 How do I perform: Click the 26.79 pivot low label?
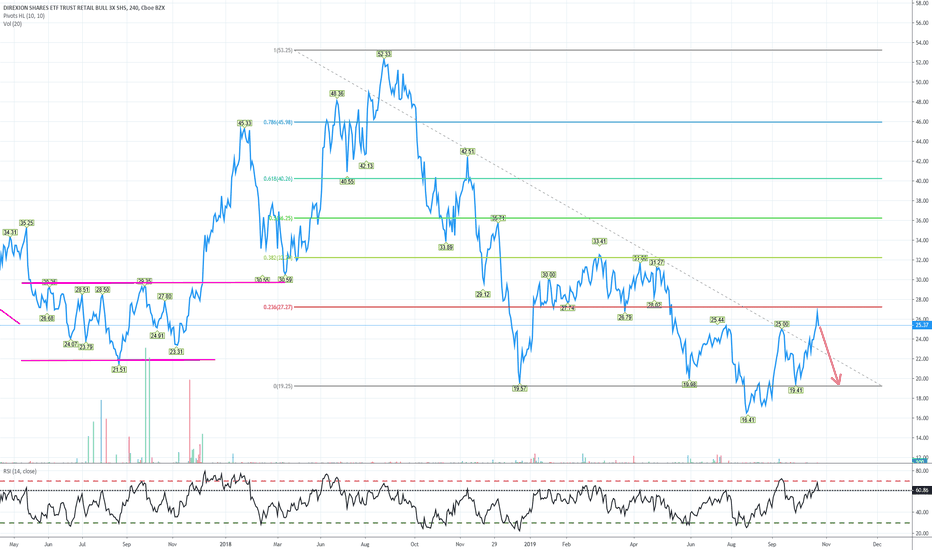[625, 318]
